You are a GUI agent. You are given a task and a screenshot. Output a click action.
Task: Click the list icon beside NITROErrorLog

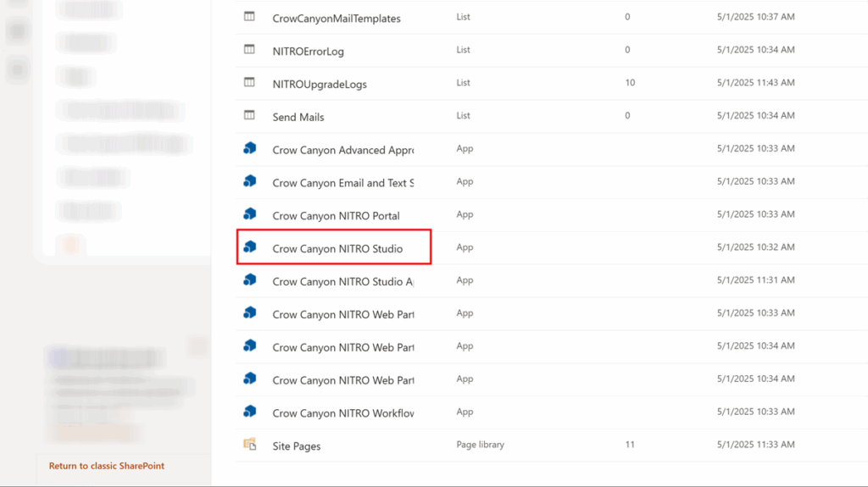pos(250,50)
